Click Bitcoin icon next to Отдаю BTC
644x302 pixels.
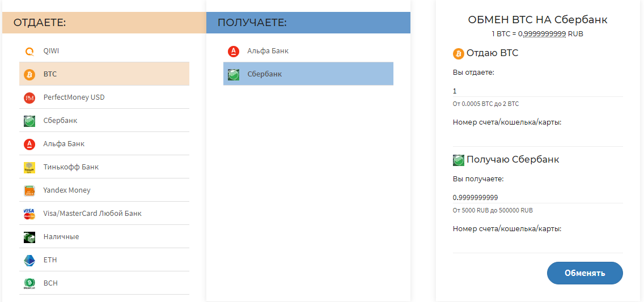(x=459, y=53)
